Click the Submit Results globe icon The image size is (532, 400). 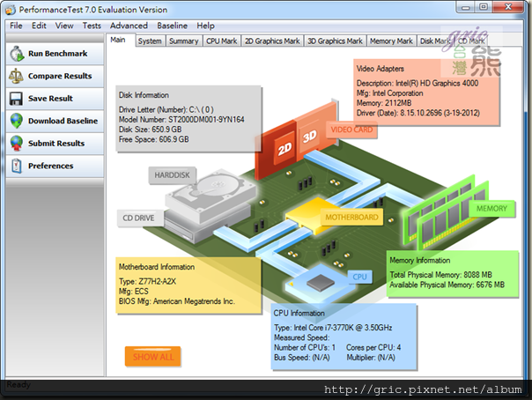click(x=16, y=144)
